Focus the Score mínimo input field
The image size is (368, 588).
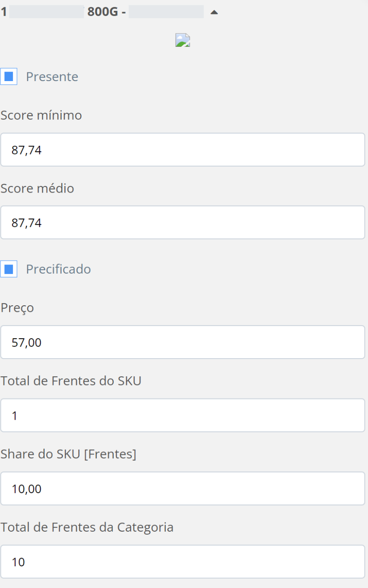(x=183, y=150)
